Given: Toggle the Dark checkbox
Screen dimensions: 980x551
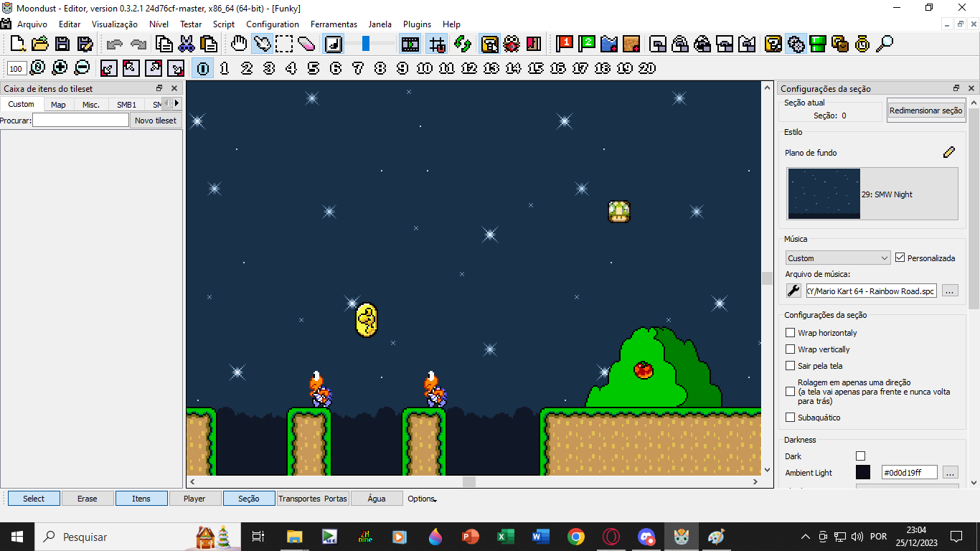Looking at the screenshot, I should pos(861,456).
